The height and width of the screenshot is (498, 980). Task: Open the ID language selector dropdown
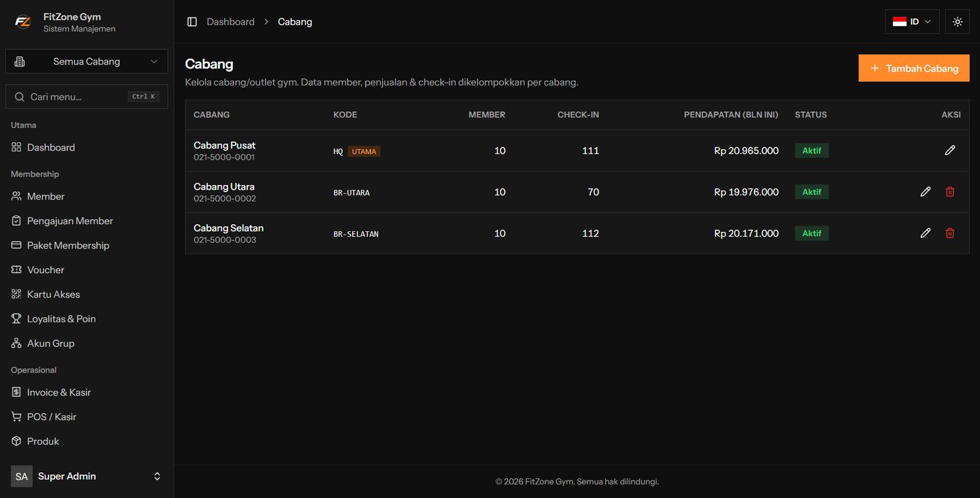pyautogui.click(x=912, y=22)
